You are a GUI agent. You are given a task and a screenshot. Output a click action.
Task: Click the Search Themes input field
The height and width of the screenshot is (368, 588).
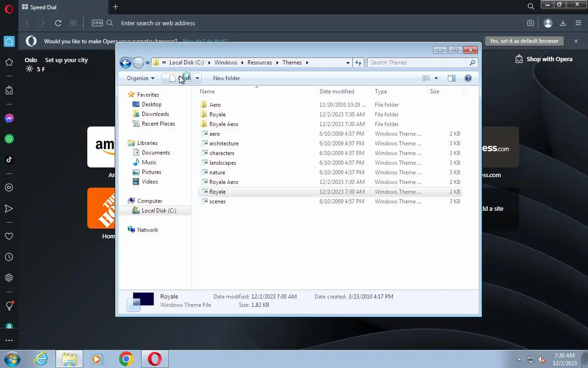tap(418, 63)
